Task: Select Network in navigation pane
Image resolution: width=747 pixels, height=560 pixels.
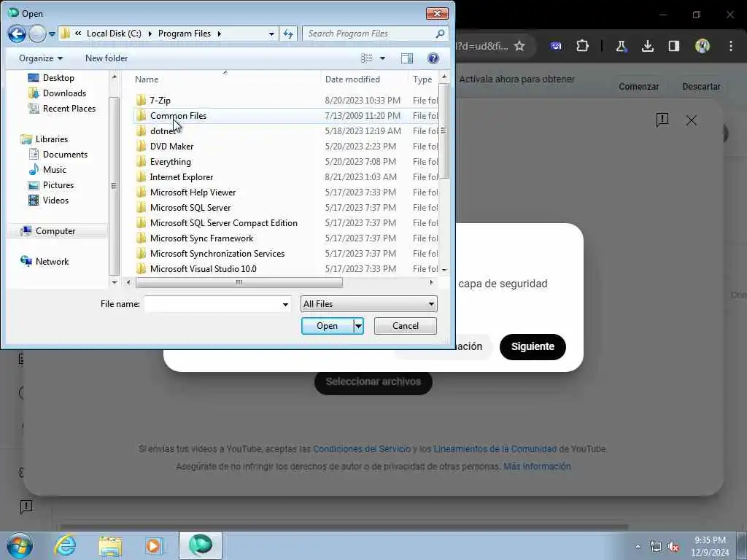Action: (x=52, y=262)
